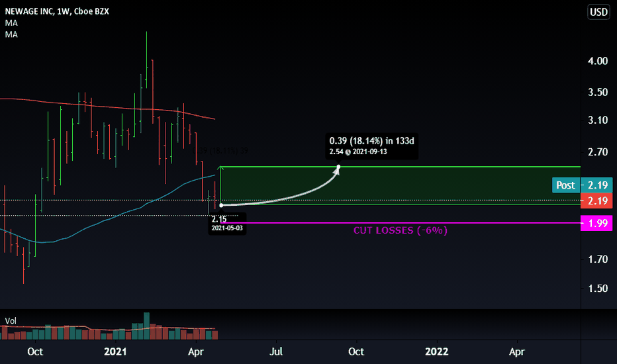The width and height of the screenshot is (617, 364).
Task: Click the magenta cut losses line
Action: [401, 223]
